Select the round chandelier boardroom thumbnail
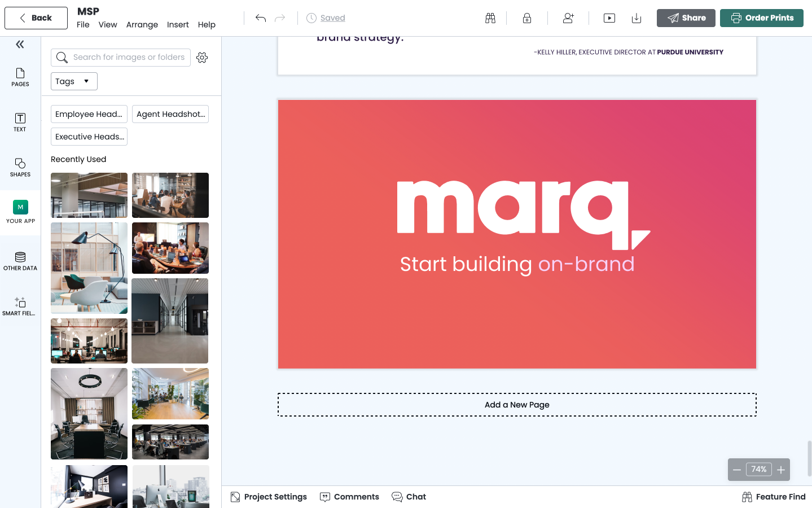This screenshot has width=812, height=508. tap(89, 414)
